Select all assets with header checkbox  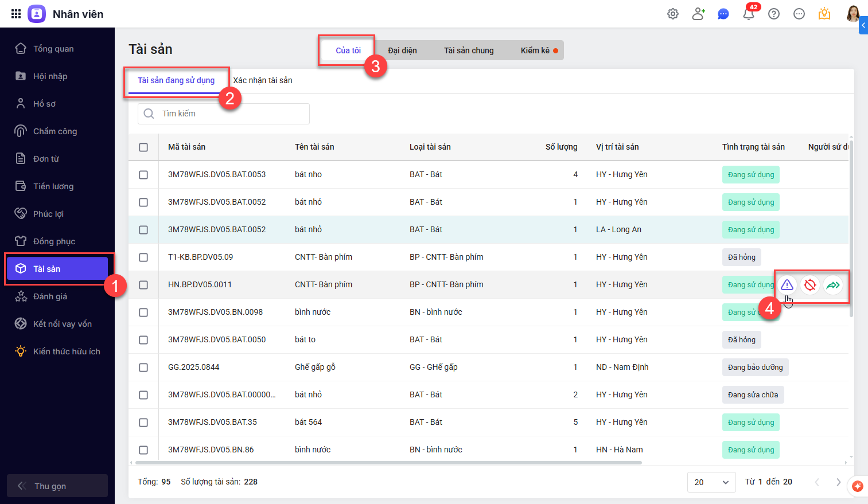[143, 147]
